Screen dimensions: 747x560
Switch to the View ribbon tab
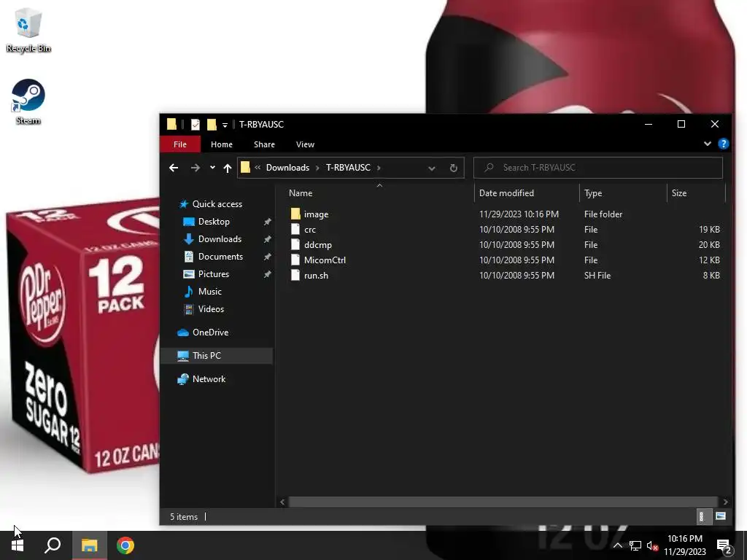pos(305,144)
